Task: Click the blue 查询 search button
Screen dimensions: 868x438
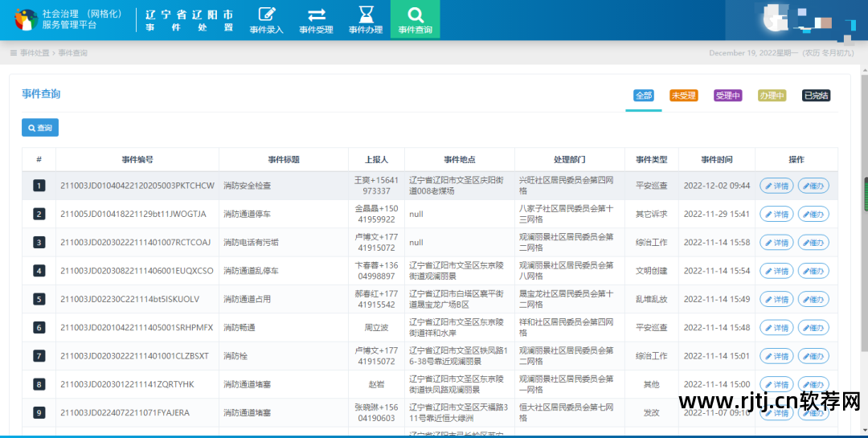Action: (40, 127)
